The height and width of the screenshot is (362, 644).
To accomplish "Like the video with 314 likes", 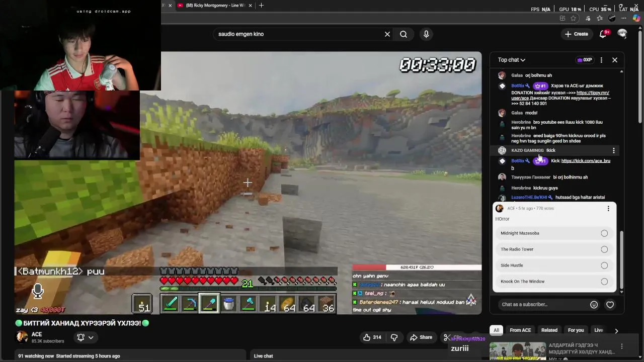I will click(x=372, y=337).
